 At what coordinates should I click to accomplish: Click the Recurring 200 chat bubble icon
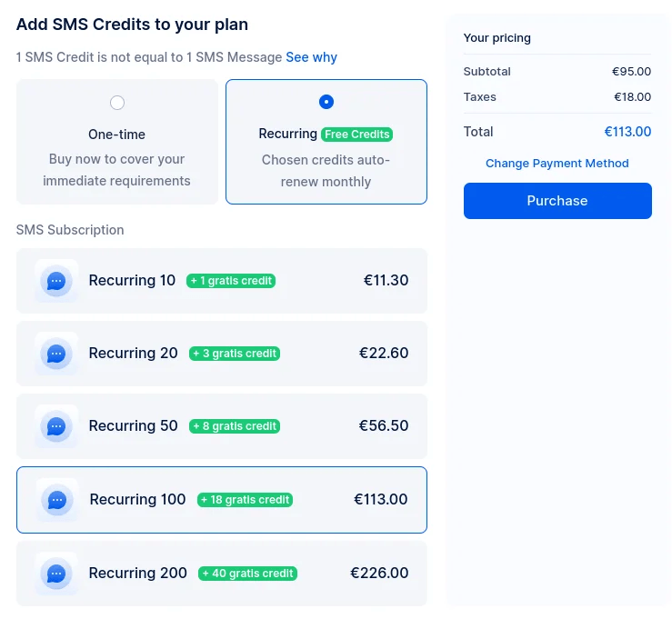(56, 574)
